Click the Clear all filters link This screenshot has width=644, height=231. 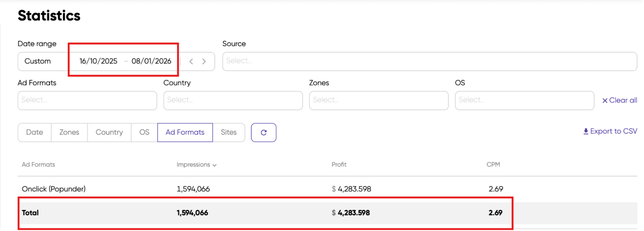623,100
